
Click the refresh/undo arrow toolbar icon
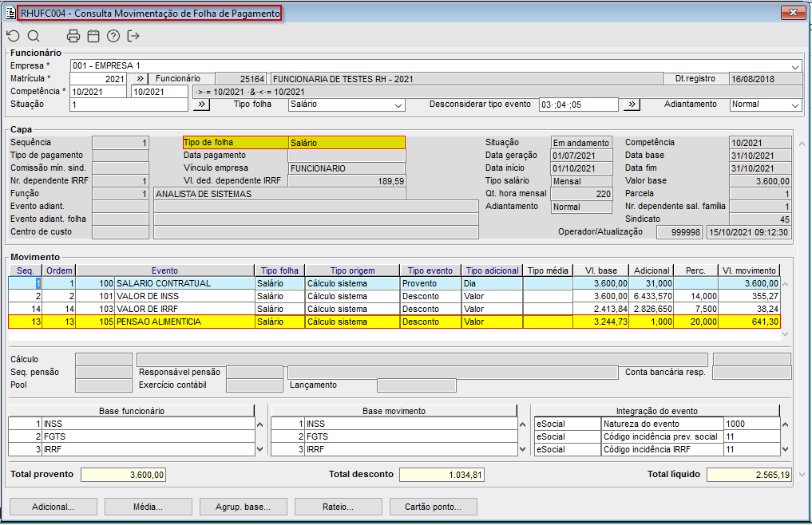click(x=13, y=36)
